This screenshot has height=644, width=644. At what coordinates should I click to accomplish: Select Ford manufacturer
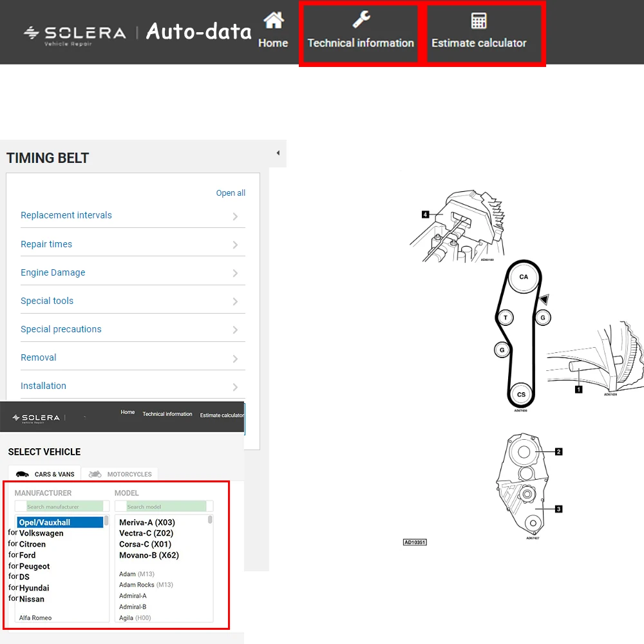point(28,555)
